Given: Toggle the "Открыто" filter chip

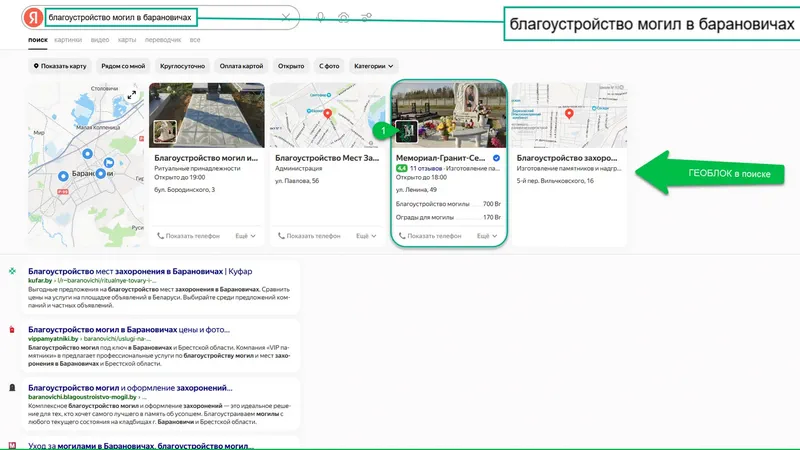Looking at the screenshot, I should coord(291,66).
